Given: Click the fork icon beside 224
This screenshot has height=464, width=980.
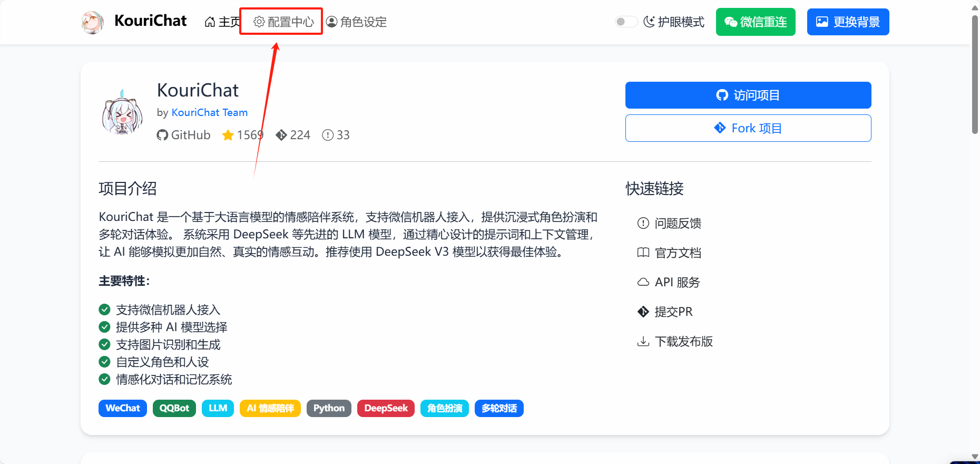Looking at the screenshot, I should coord(281,135).
